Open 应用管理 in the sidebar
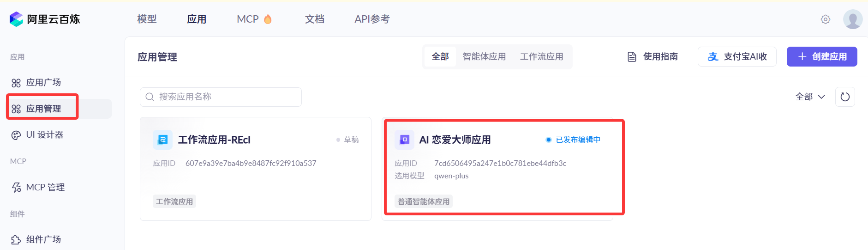This screenshot has width=868, height=250. pos(59,109)
